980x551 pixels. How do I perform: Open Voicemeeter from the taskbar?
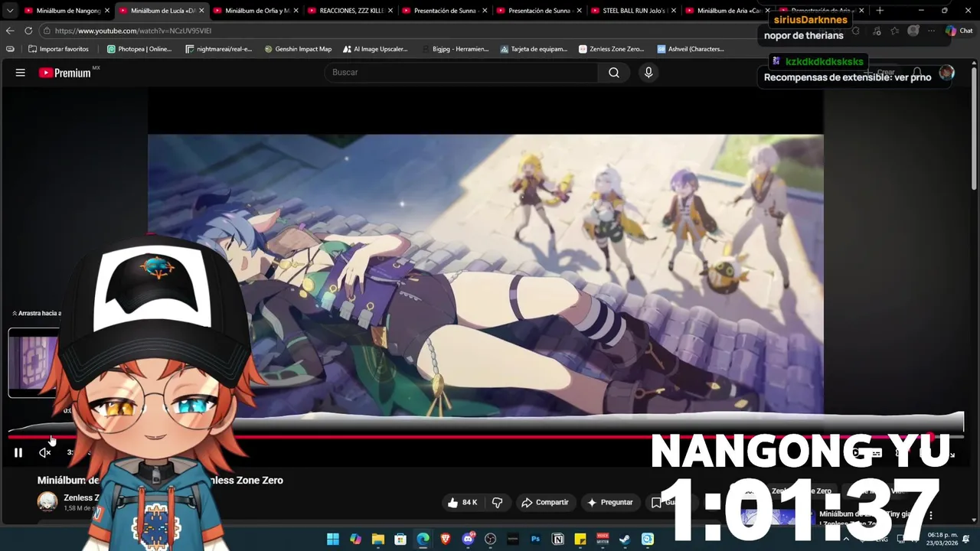(603, 539)
